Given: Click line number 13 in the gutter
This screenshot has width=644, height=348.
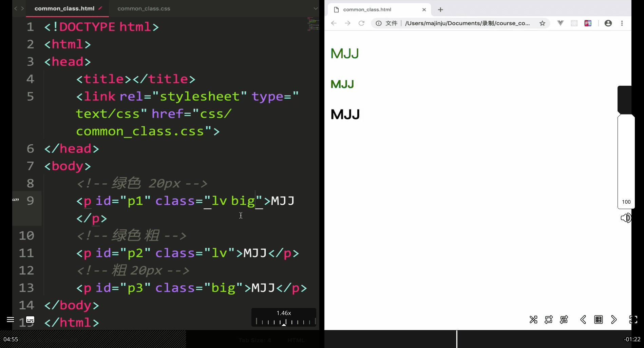Looking at the screenshot, I should pyautogui.click(x=26, y=288).
